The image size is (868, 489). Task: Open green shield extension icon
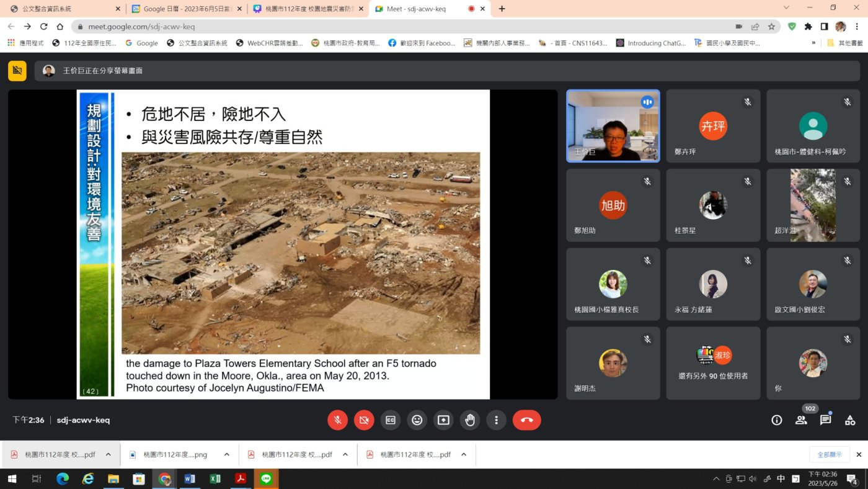pyautogui.click(x=792, y=27)
